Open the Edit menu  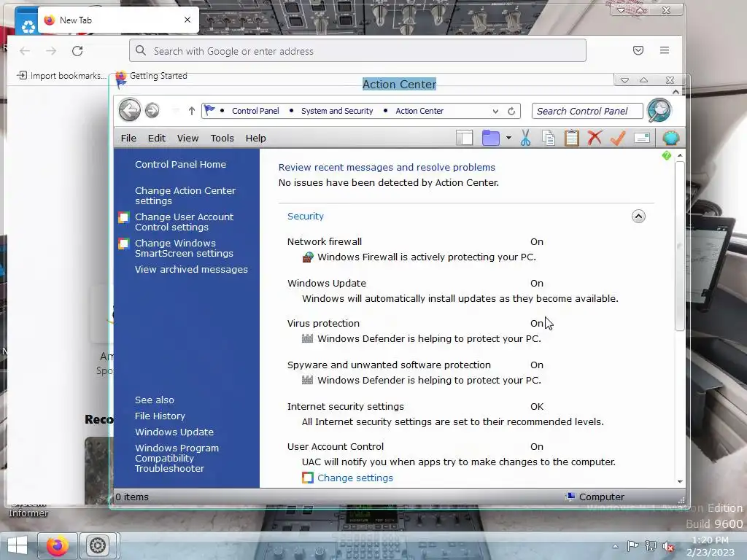pyautogui.click(x=157, y=138)
